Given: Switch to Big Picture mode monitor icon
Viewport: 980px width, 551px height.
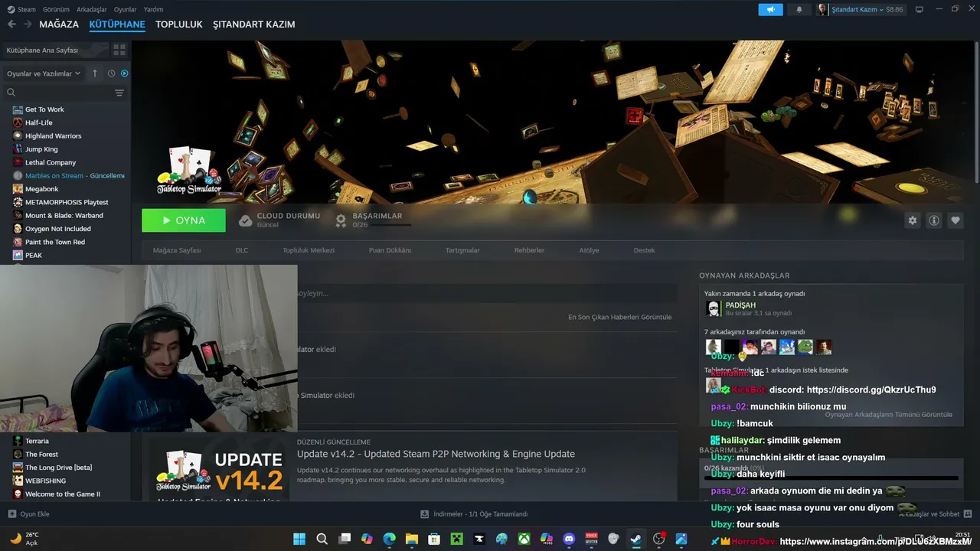Looking at the screenshot, I should (x=920, y=9).
